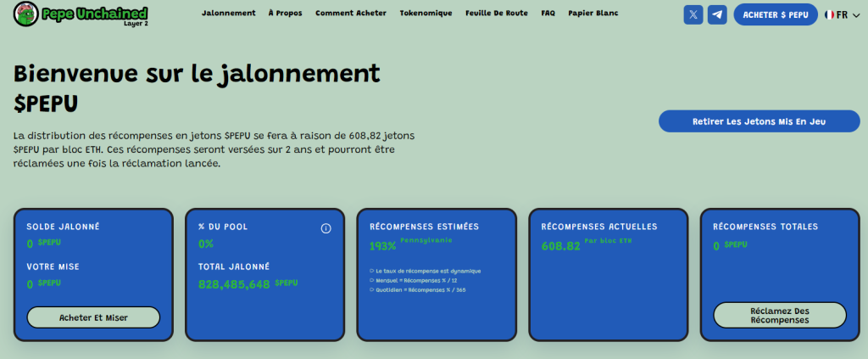
Task: Expand the FR language dropdown arrow
Action: 856,15
